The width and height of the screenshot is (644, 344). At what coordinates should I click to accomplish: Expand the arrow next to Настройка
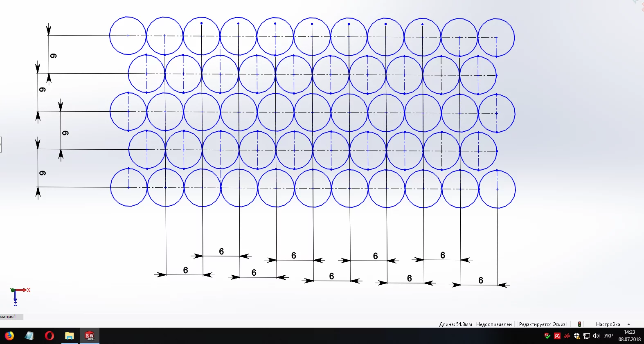point(629,324)
